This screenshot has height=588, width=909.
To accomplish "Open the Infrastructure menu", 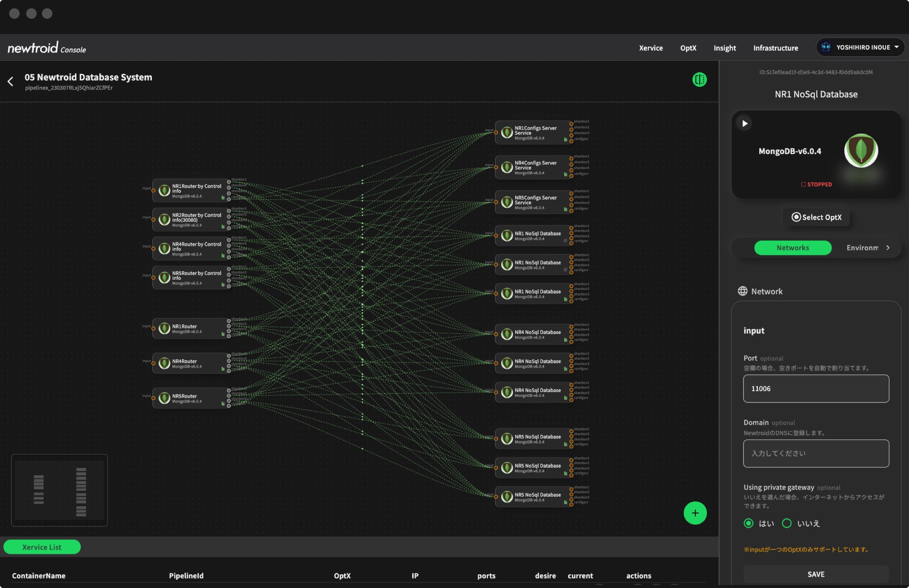I will pos(775,48).
